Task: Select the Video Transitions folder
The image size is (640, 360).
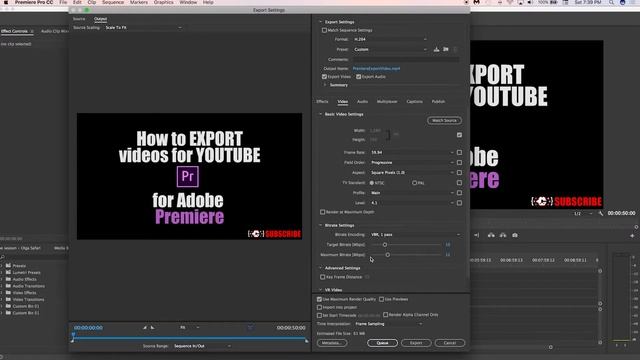Action: point(25,299)
